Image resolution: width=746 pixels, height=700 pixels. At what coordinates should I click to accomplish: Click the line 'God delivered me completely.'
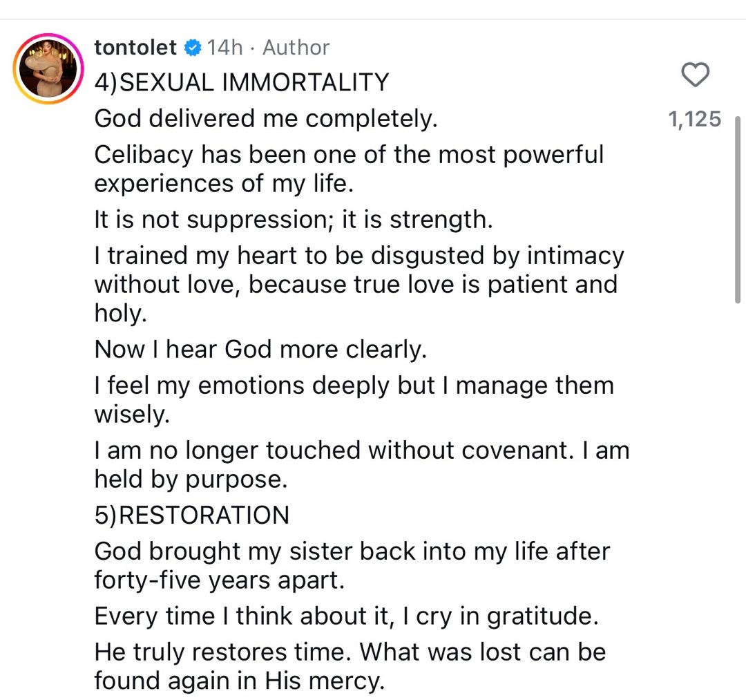[266, 119]
